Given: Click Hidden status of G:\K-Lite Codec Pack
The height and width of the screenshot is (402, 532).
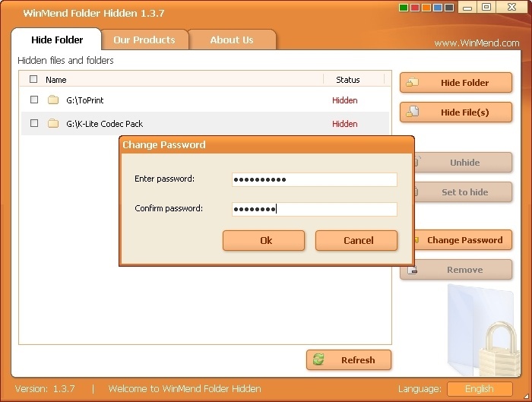Looking at the screenshot, I should point(345,124).
